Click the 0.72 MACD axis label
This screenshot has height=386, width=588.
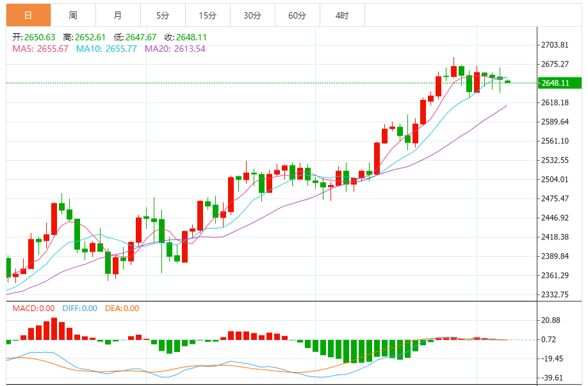click(x=549, y=339)
